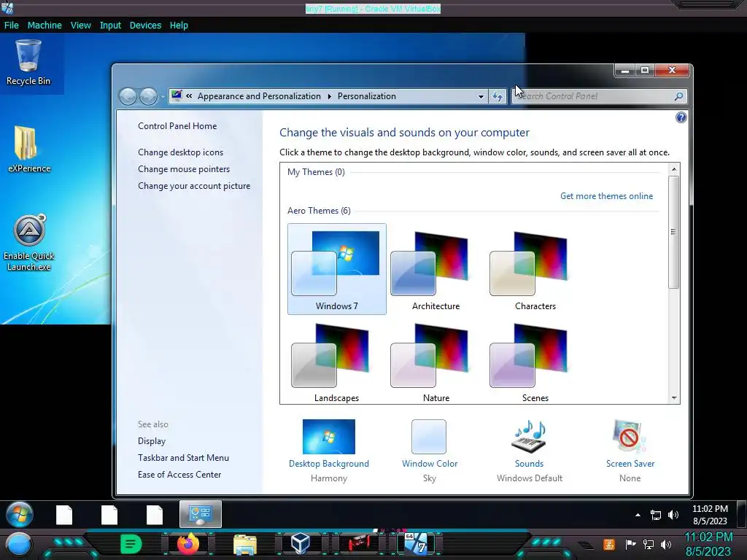The image size is (747, 560).
Task: Click the Refresh button next to address bar
Action: click(498, 96)
